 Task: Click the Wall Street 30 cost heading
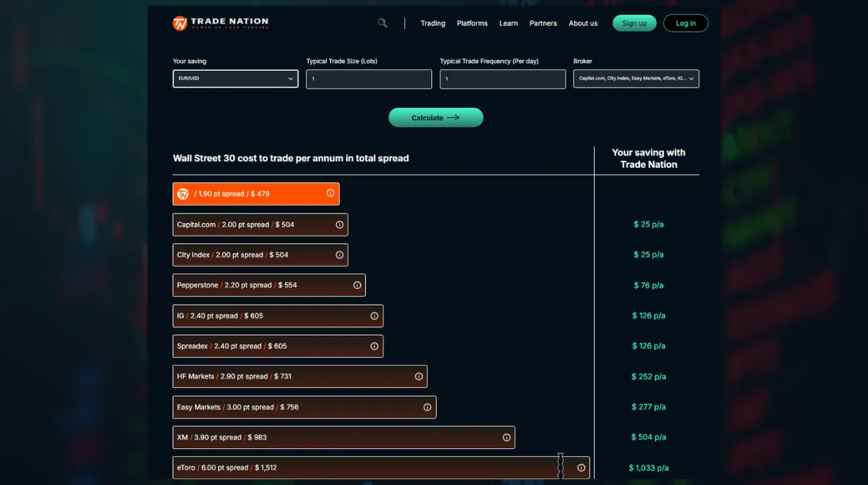click(291, 158)
